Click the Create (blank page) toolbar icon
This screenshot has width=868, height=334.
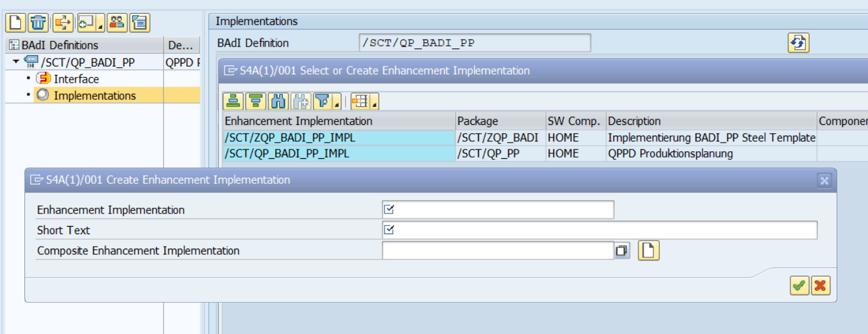[15, 23]
